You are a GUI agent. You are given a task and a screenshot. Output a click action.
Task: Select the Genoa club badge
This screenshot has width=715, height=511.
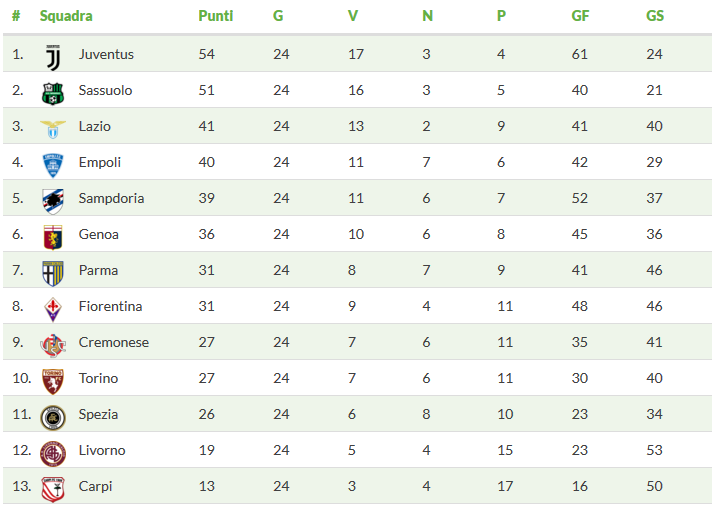(53, 237)
